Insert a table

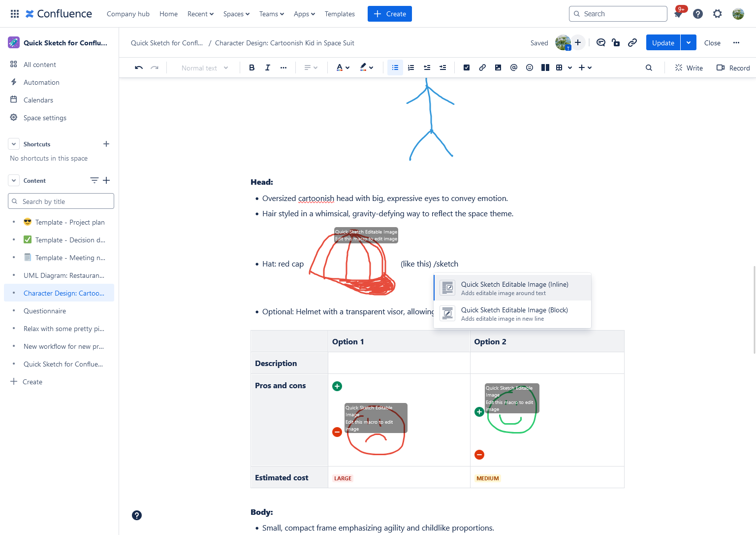point(559,67)
